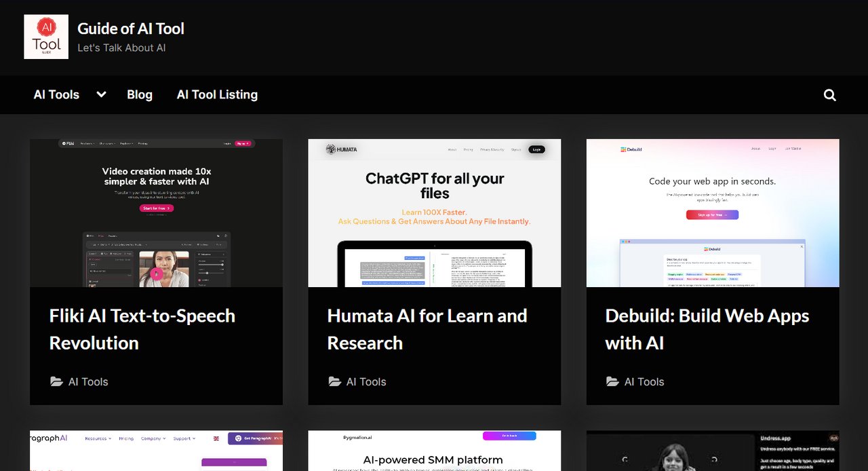The image size is (868, 471).
Task: Click AI Tools category under Fliki card
Action: [88, 381]
